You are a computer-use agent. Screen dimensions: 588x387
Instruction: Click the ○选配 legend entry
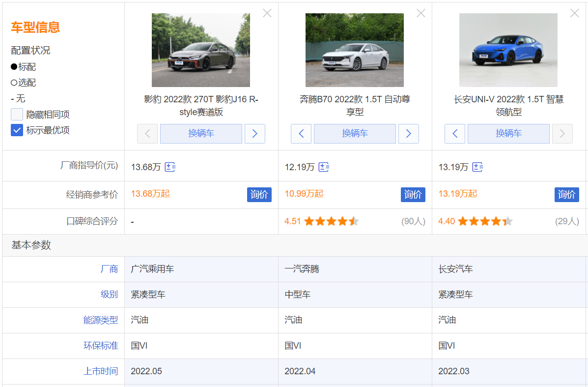point(23,83)
